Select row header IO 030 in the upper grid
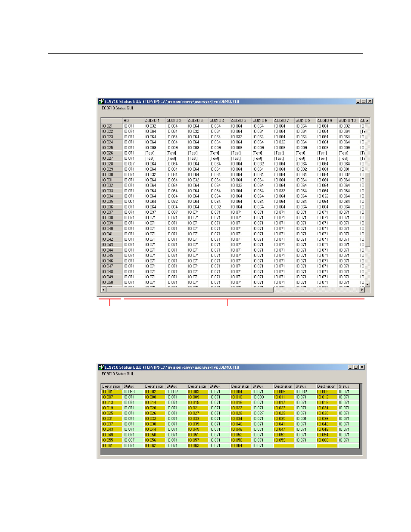This screenshot has width=411, height=532. click(x=112, y=174)
